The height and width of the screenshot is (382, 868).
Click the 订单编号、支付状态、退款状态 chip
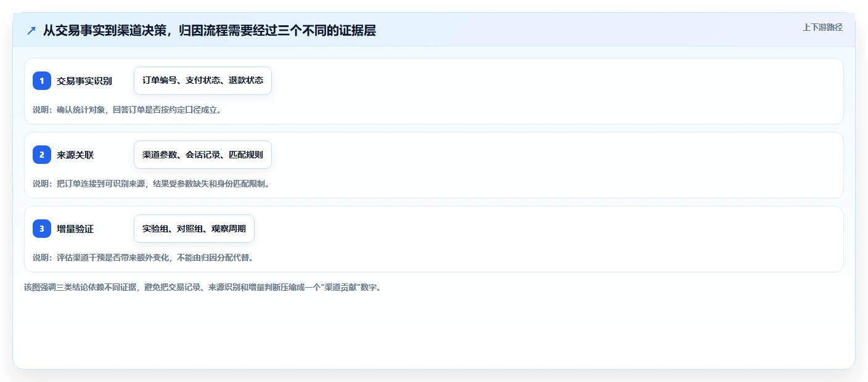(203, 81)
